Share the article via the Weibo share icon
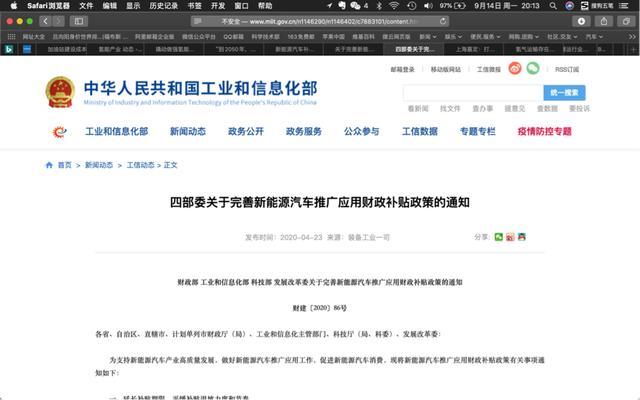Image resolution: width=640 pixels, height=400 pixels. click(x=510, y=237)
